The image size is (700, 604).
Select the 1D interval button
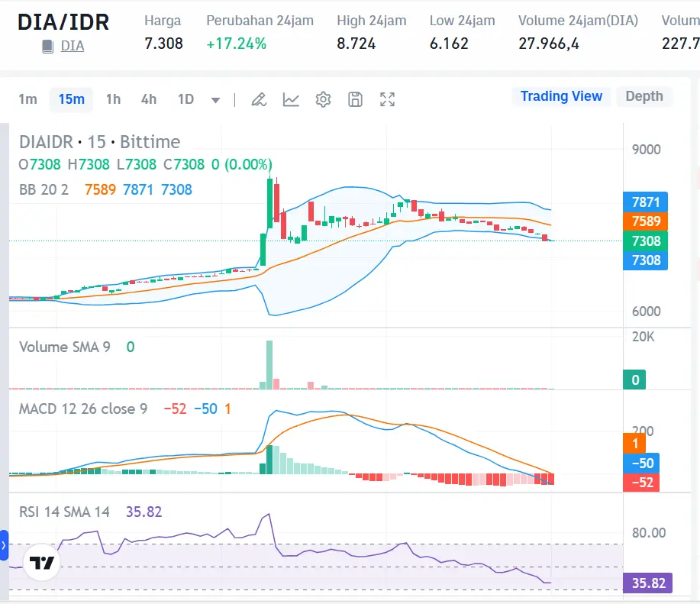(x=185, y=99)
